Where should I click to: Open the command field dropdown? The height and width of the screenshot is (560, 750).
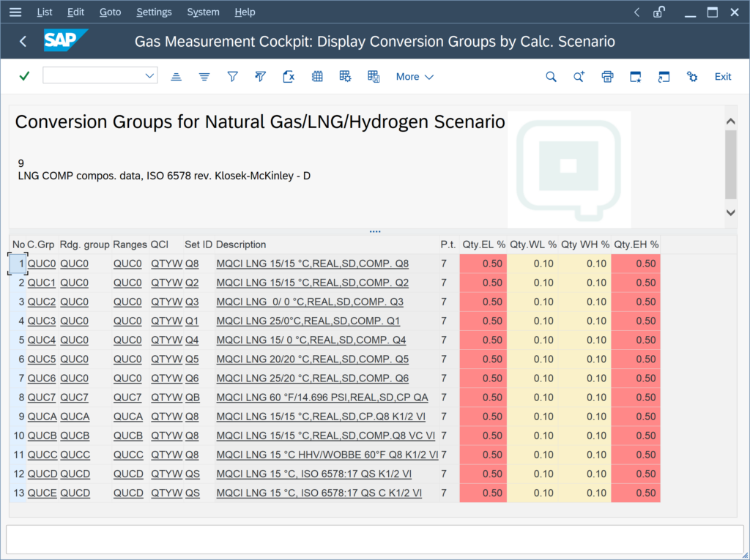tap(149, 75)
